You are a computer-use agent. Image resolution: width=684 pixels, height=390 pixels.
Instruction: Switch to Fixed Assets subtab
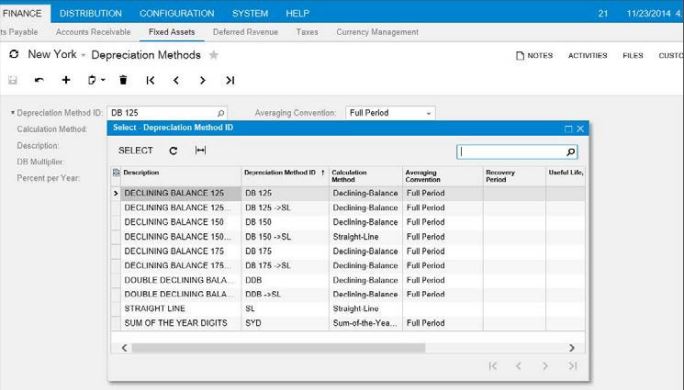tap(171, 32)
